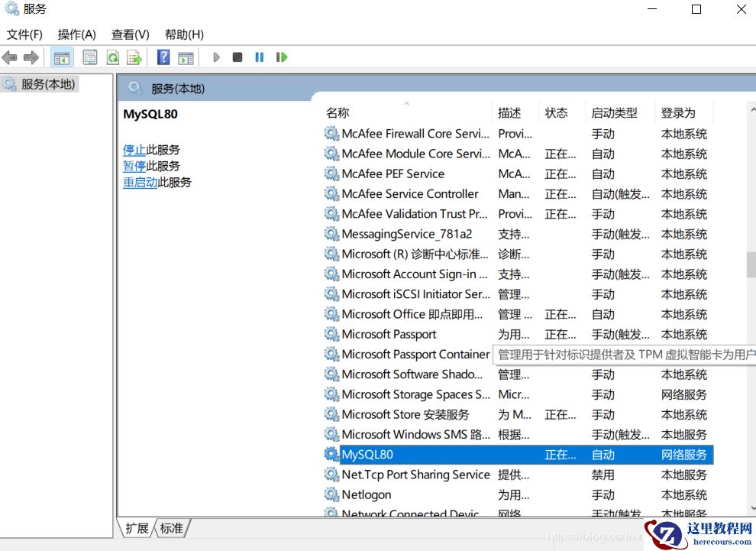
Task: Click the Refresh toolbar icon
Action: tap(113, 58)
